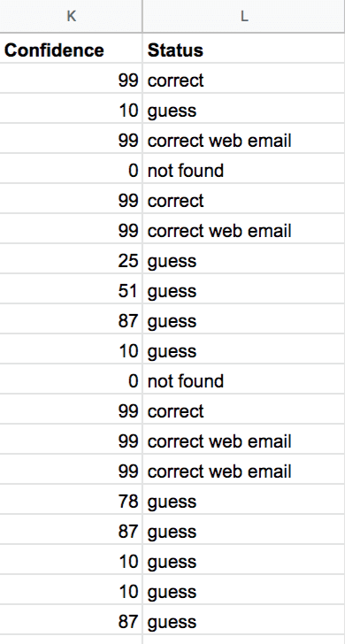Select the first 'not found' status cell
345x644 pixels.
(x=244, y=168)
